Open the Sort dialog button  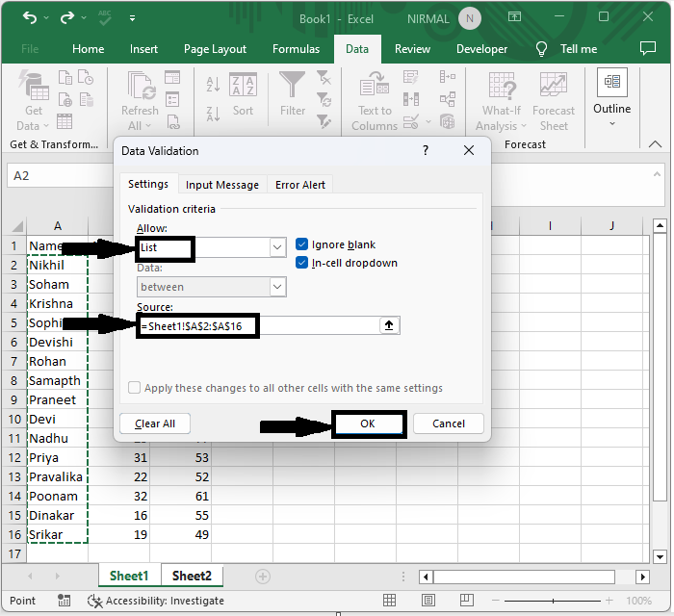coord(243,94)
